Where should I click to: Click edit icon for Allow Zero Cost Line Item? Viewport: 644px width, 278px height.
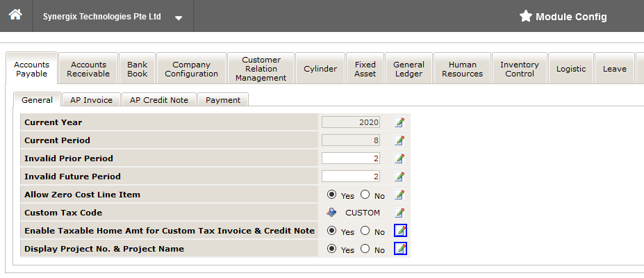pyautogui.click(x=399, y=194)
